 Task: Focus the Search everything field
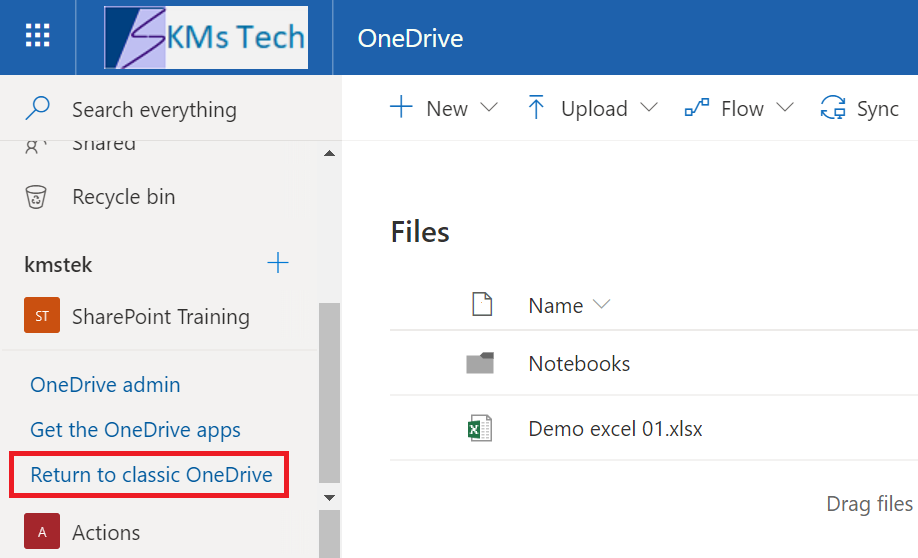[x=155, y=109]
